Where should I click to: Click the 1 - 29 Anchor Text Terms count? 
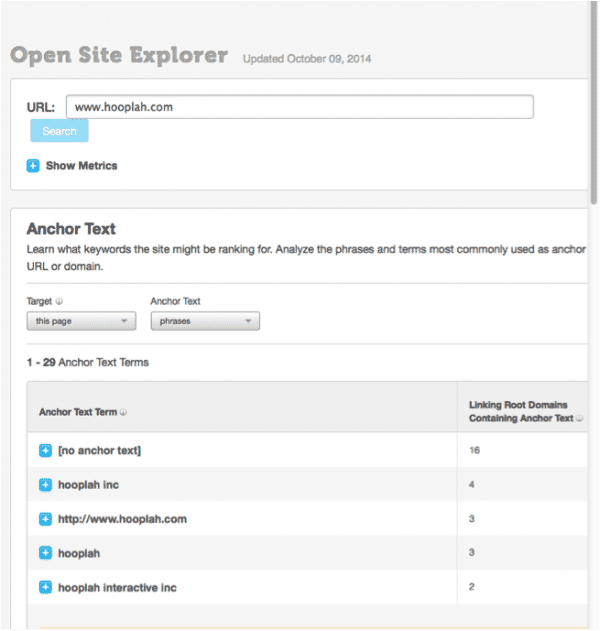(88, 363)
